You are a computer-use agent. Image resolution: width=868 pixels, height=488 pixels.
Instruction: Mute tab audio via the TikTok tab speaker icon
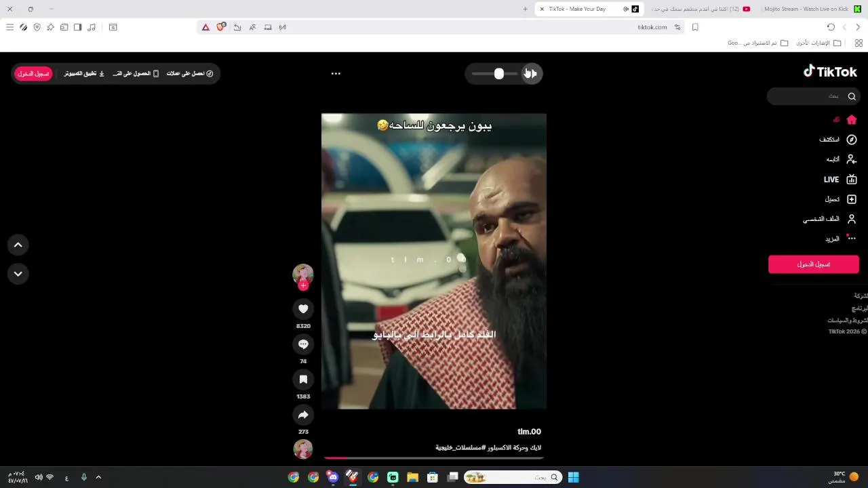[625, 9]
